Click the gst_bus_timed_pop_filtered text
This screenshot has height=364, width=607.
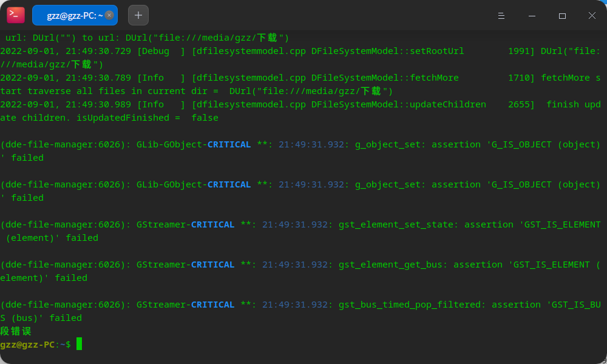(410, 305)
